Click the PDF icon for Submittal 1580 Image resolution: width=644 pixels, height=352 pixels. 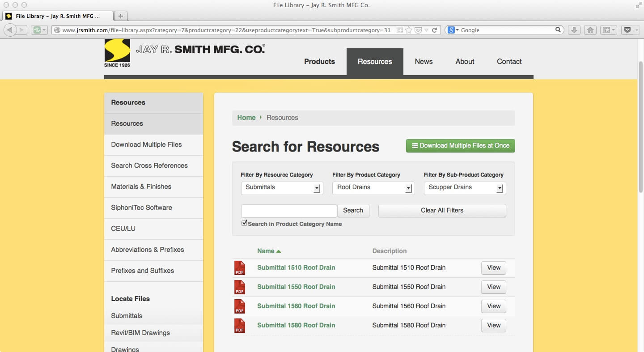tap(240, 326)
